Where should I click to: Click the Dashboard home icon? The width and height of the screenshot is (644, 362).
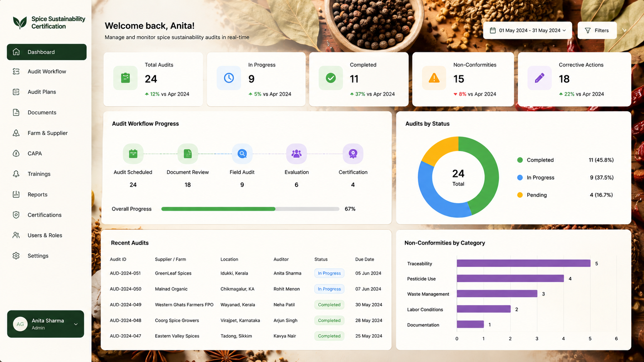coord(16,52)
